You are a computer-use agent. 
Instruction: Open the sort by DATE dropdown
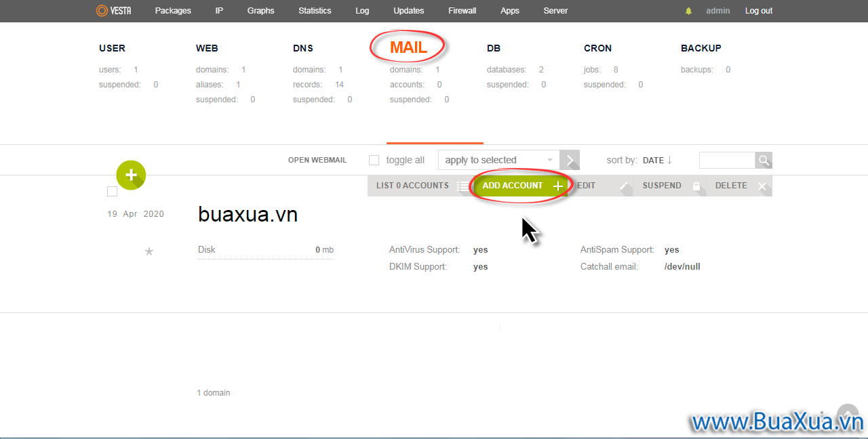pos(653,161)
